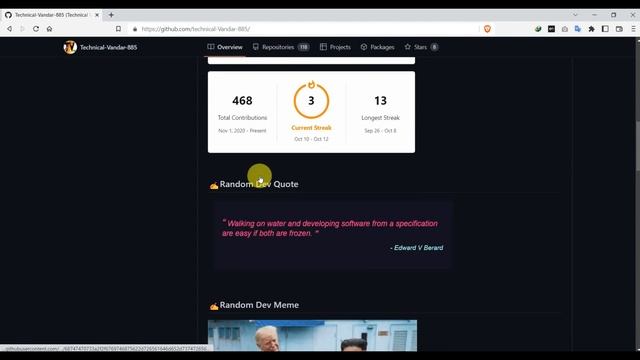This screenshot has width=640, height=360.
Task: Open the green leaf extension icon
Action: coord(538,29)
